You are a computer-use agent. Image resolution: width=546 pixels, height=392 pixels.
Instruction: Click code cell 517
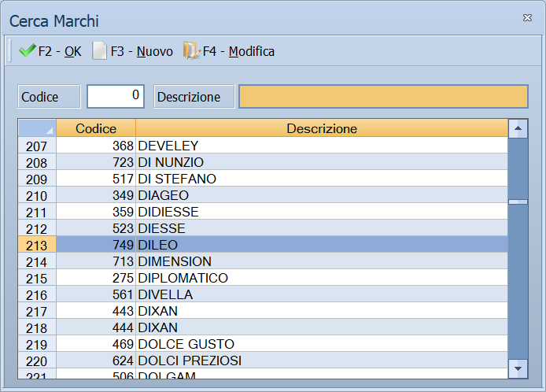(x=96, y=179)
